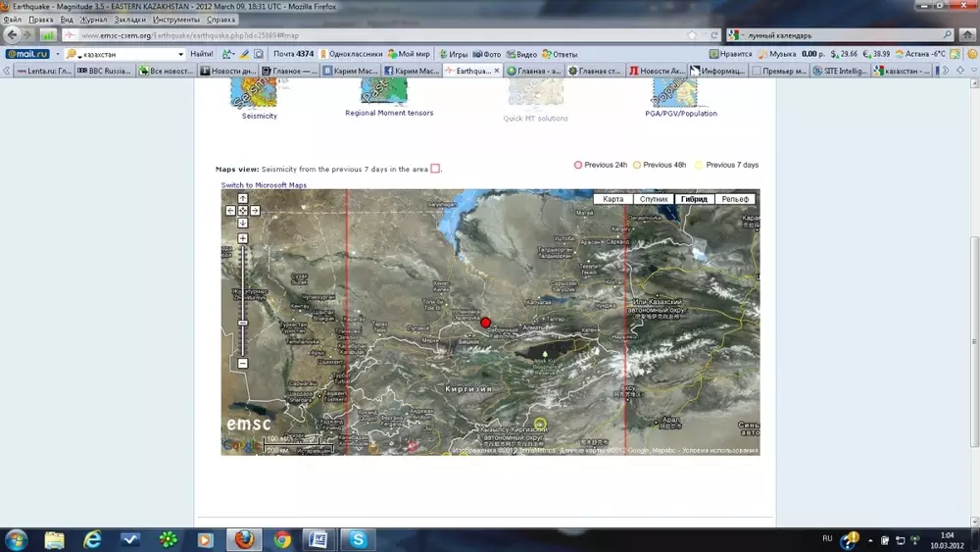Zoom out using the map minus button
The image size is (980, 552).
(x=243, y=364)
